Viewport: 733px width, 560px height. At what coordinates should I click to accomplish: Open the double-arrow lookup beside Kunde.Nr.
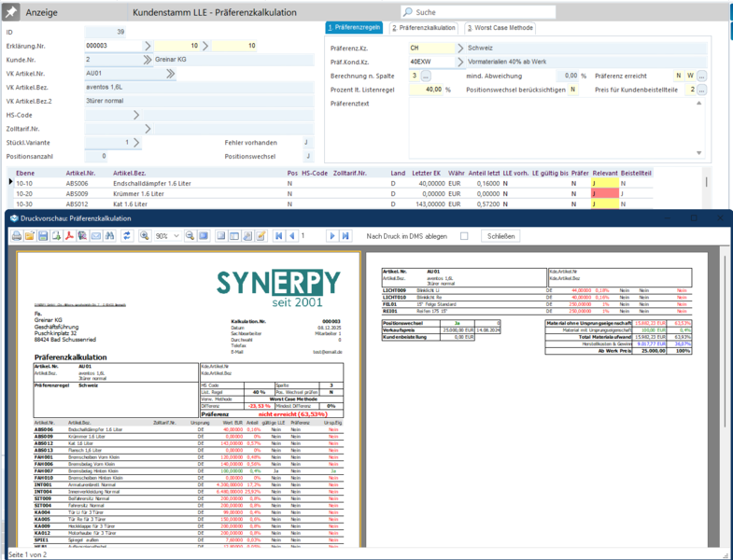tap(148, 59)
